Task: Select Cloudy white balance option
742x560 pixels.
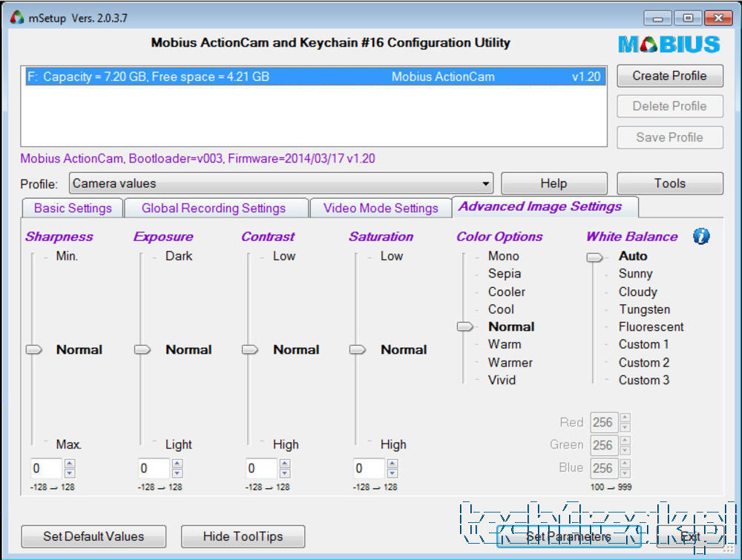Action: (638, 291)
